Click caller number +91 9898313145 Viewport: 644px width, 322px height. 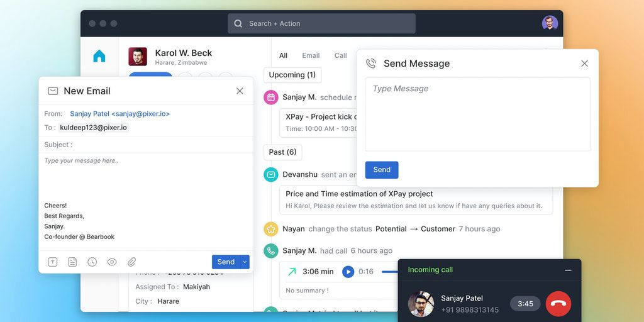pos(470,309)
